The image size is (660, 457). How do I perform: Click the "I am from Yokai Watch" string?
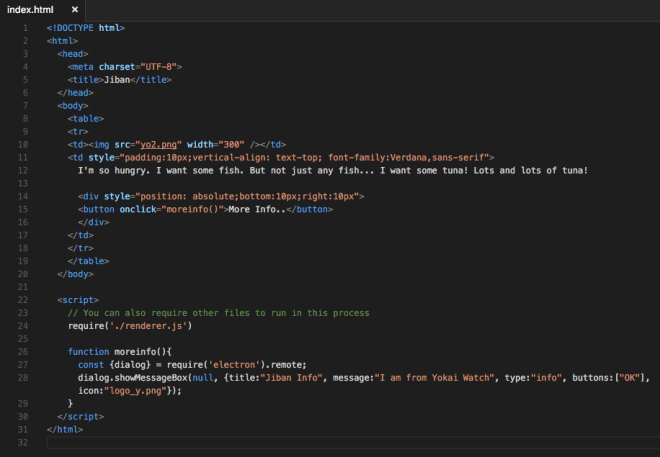tap(434, 378)
